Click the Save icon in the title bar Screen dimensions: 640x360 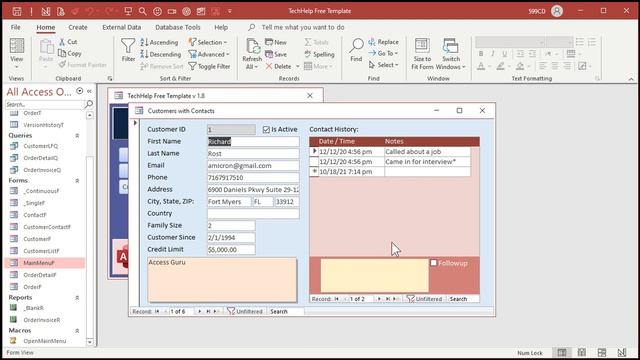tap(17, 11)
